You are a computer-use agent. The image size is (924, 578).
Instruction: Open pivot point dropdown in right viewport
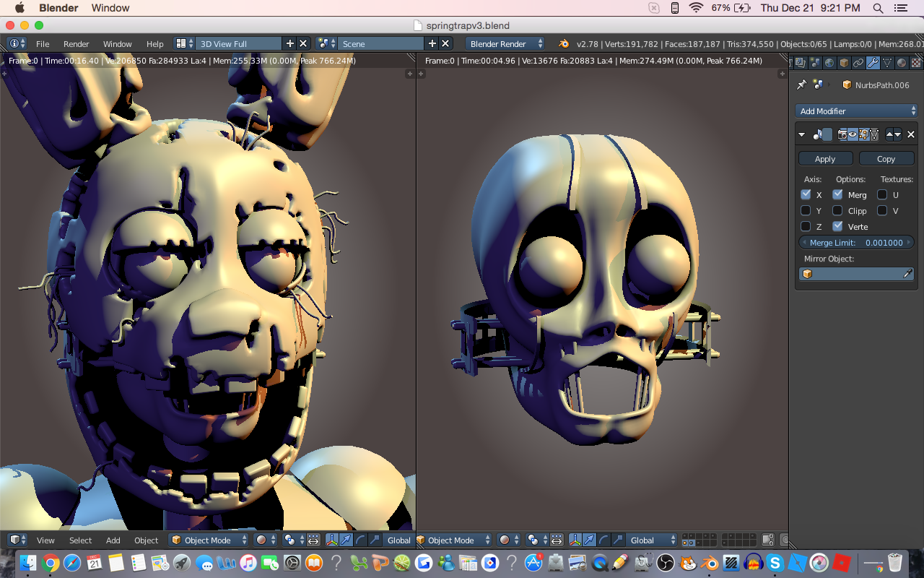[x=536, y=540]
